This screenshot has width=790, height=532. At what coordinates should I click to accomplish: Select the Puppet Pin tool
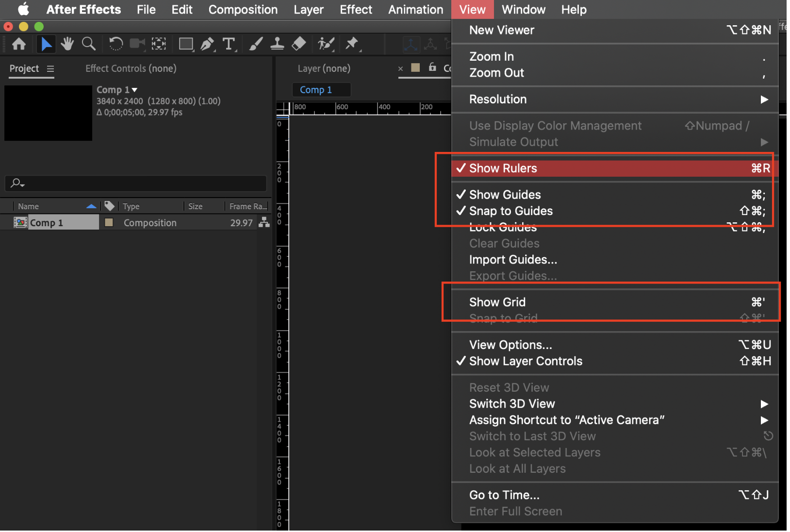click(352, 44)
